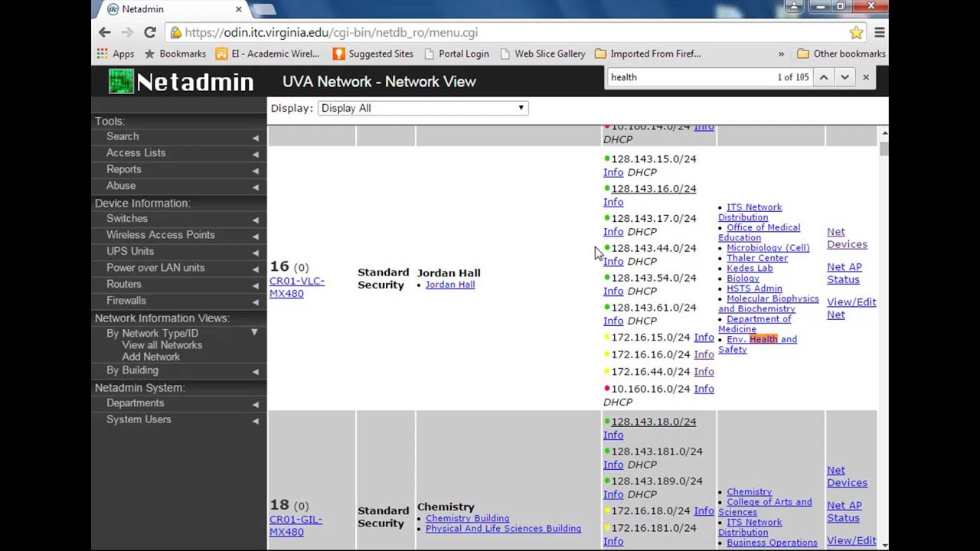Open the Chemistry Building link
The width and height of the screenshot is (980, 551).
467,518
